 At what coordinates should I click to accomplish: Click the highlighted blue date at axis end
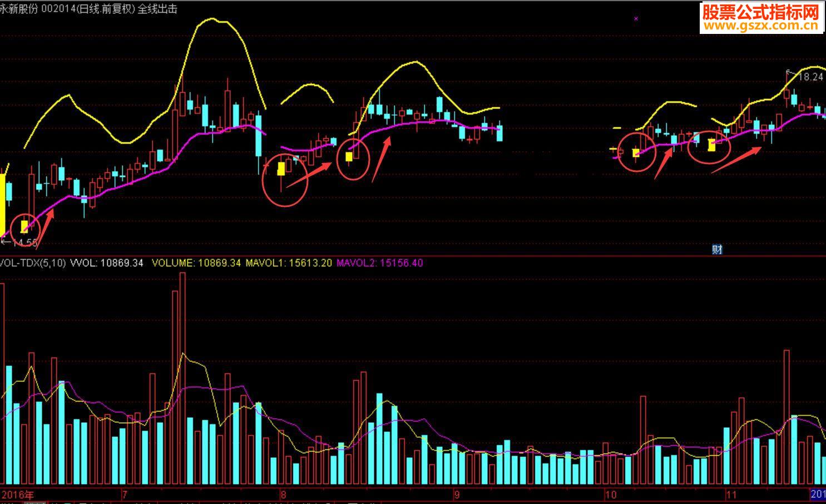tap(818, 495)
